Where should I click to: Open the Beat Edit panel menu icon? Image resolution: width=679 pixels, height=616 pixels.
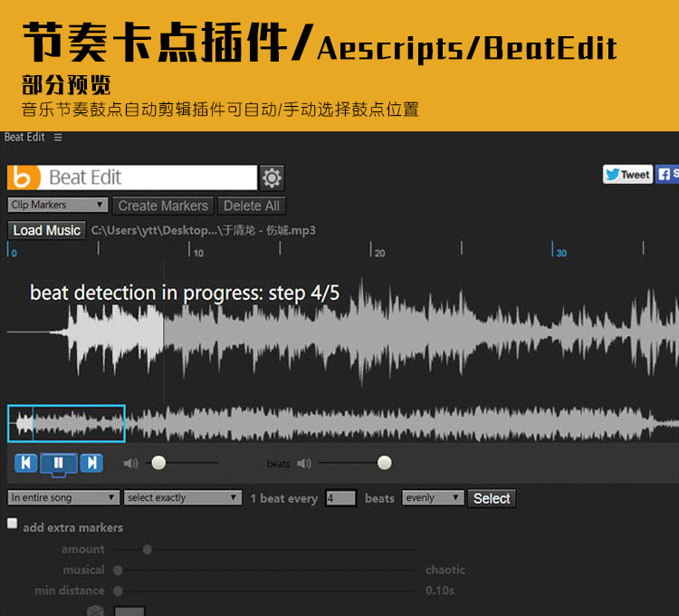58,138
